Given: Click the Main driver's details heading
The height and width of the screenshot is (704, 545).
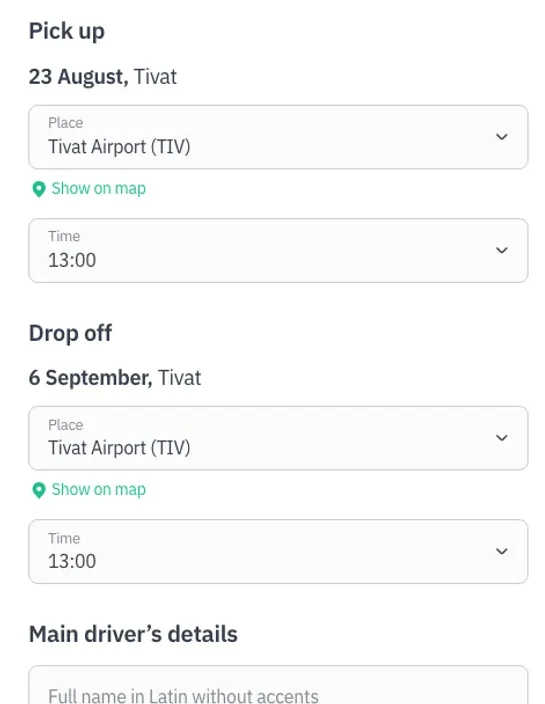Looking at the screenshot, I should (x=133, y=634).
